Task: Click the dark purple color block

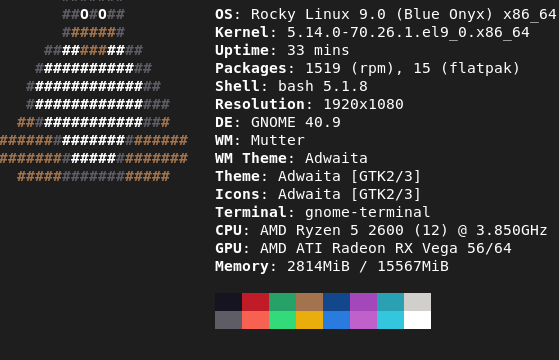Action: [363, 302]
